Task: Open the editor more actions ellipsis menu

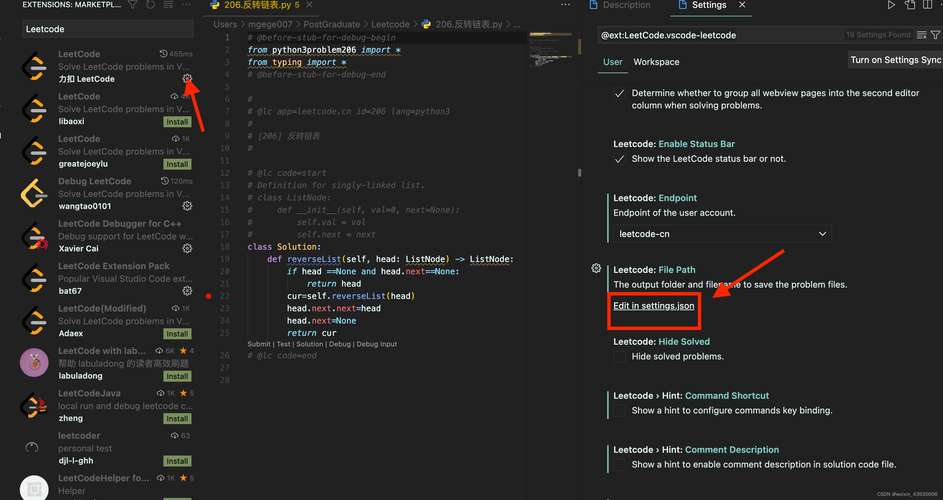Action: point(565,5)
